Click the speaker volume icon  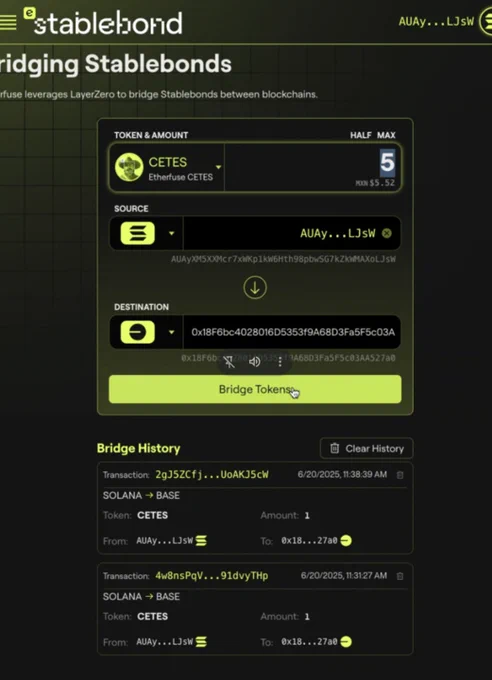(255, 361)
